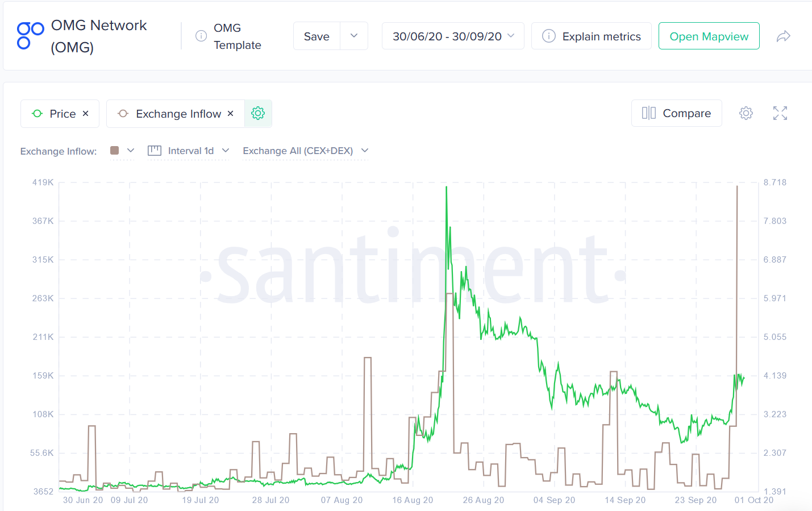Click the Explain metrics button

[591, 36]
